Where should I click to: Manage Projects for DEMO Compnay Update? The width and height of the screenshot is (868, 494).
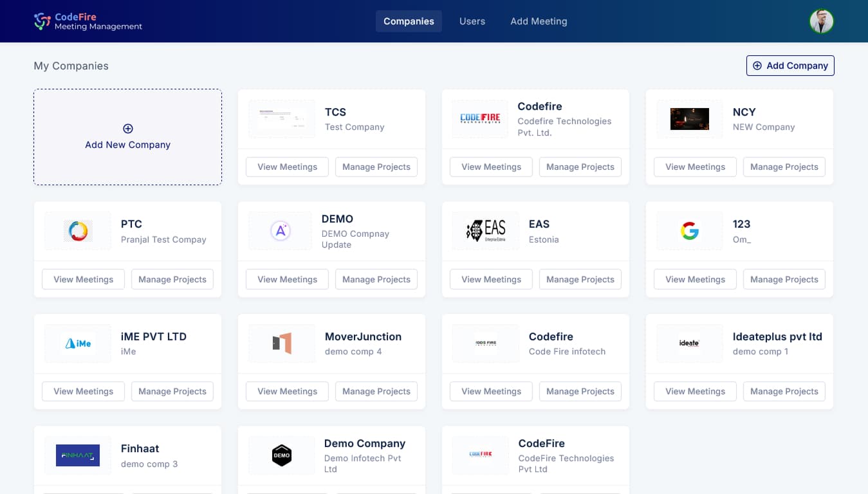376,279
